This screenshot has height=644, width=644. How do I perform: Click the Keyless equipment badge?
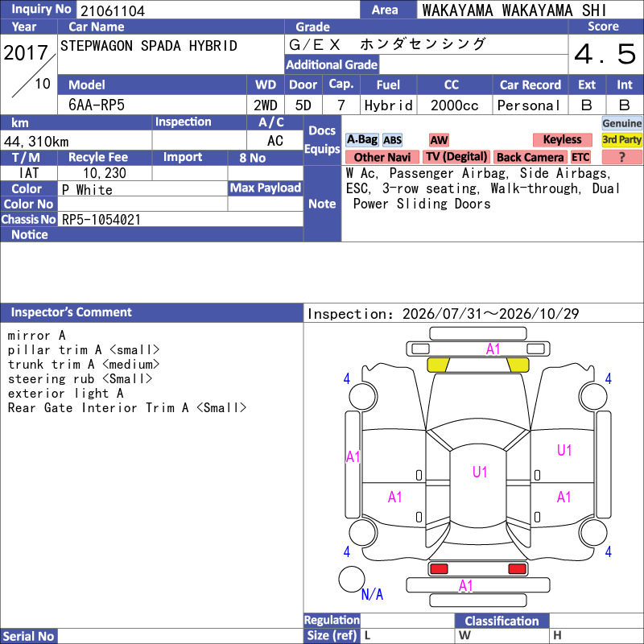pyautogui.click(x=562, y=140)
